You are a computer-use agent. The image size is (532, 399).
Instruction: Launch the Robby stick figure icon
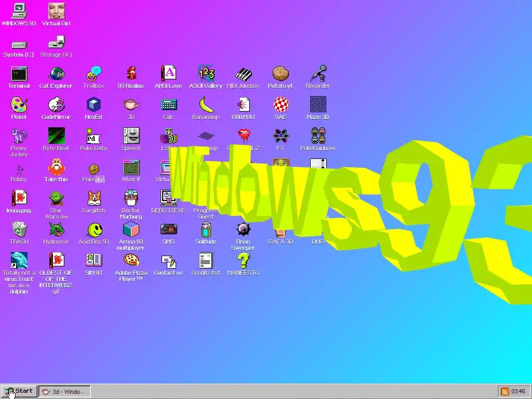(19, 170)
